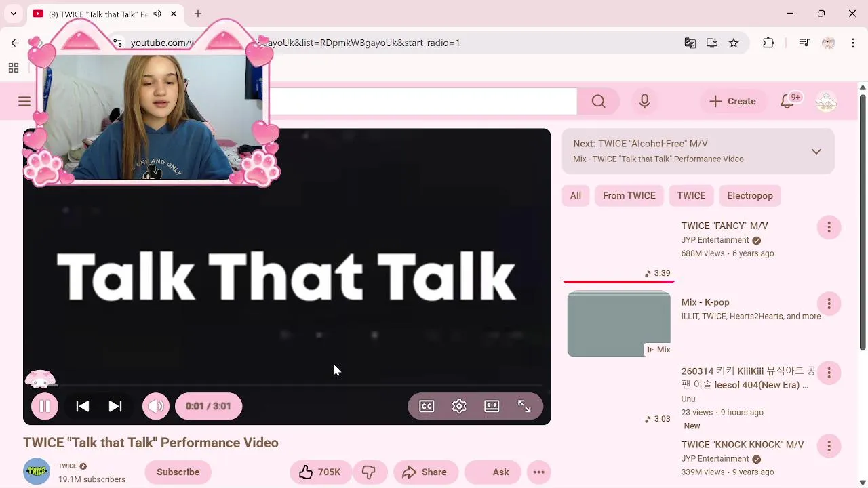This screenshot has width=868, height=488.
Task: Dislike this video
Action: coord(369,472)
